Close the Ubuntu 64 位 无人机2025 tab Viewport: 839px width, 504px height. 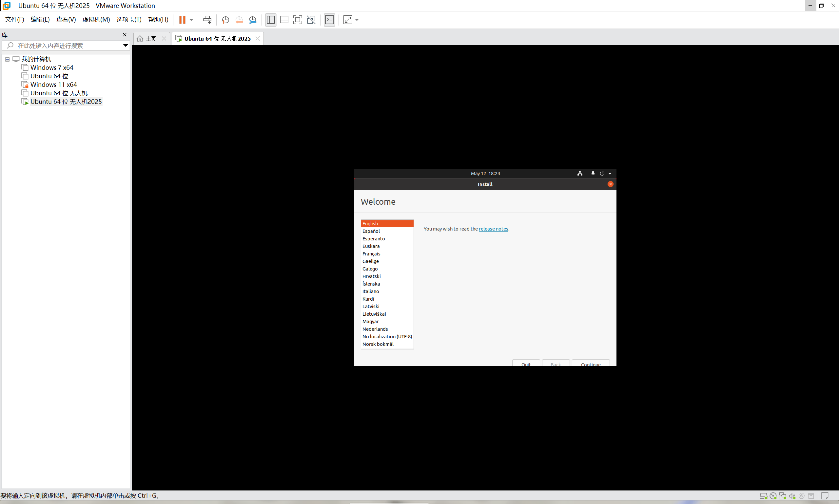point(258,38)
